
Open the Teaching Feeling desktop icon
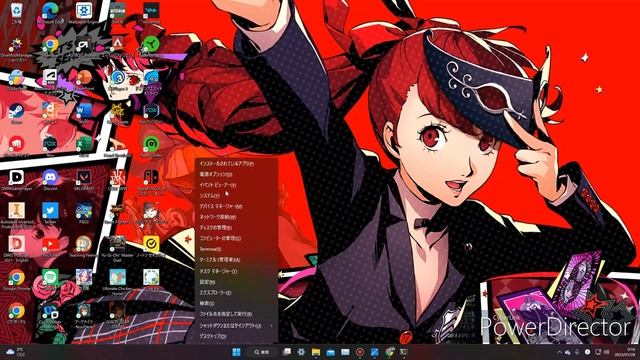pyautogui.click(x=84, y=247)
